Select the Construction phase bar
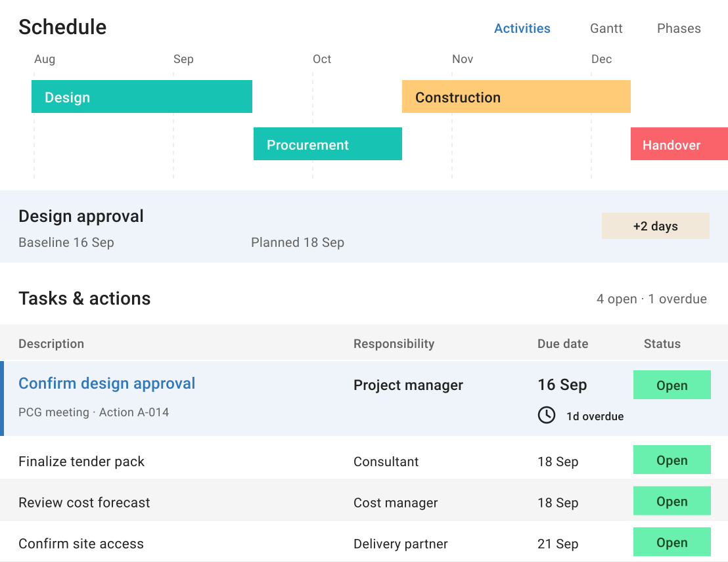The image size is (728, 562). 516,97
